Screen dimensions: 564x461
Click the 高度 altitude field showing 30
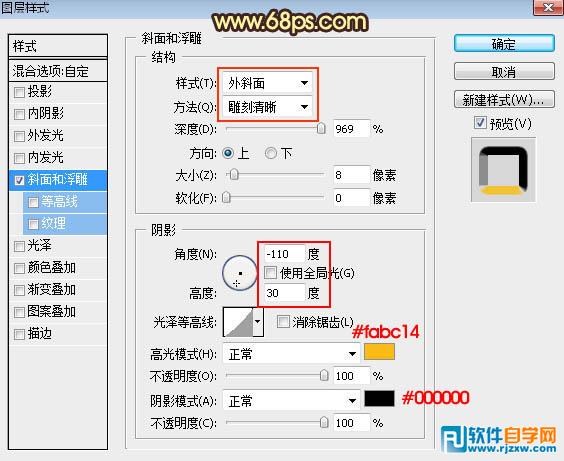[x=285, y=293]
